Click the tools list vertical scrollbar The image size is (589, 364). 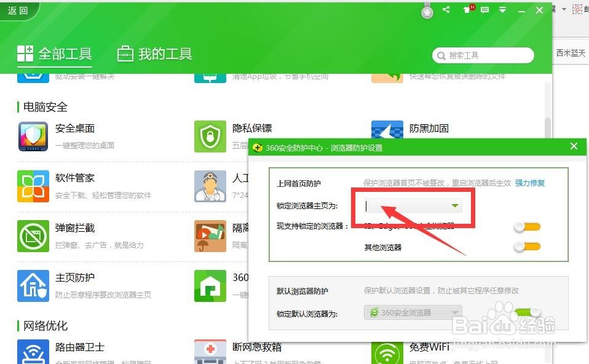tap(548, 128)
